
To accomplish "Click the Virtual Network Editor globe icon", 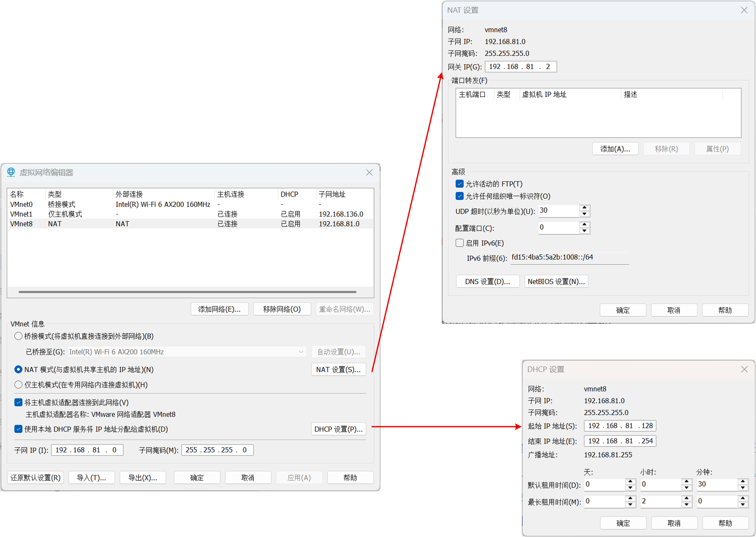I will pos(11,172).
